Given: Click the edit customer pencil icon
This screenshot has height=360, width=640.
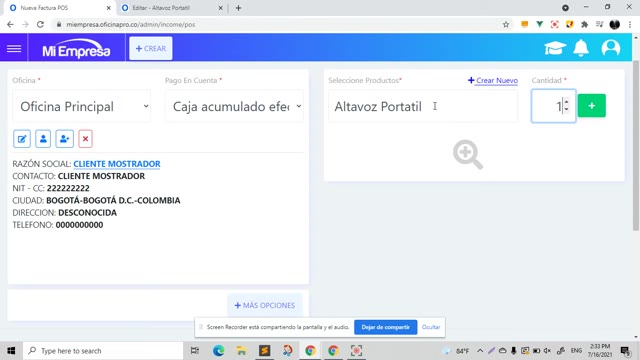Looking at the screenshot, I should [x=22, y=139].
